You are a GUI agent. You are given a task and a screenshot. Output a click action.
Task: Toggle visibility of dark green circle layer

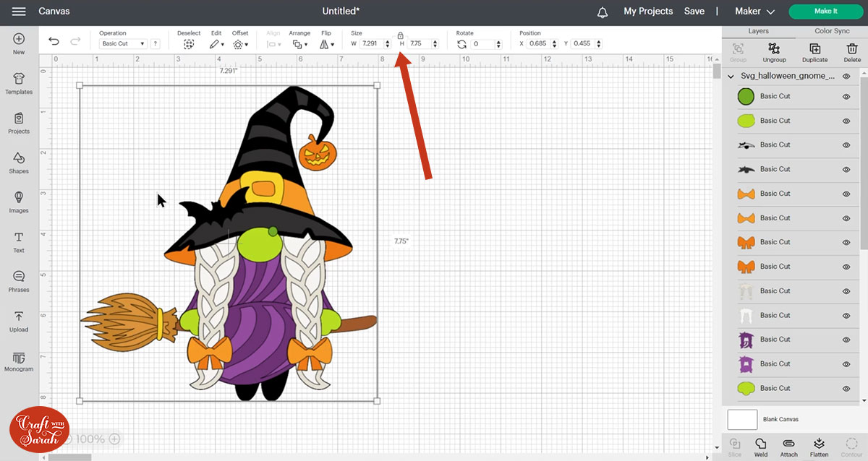coord(846,96)
